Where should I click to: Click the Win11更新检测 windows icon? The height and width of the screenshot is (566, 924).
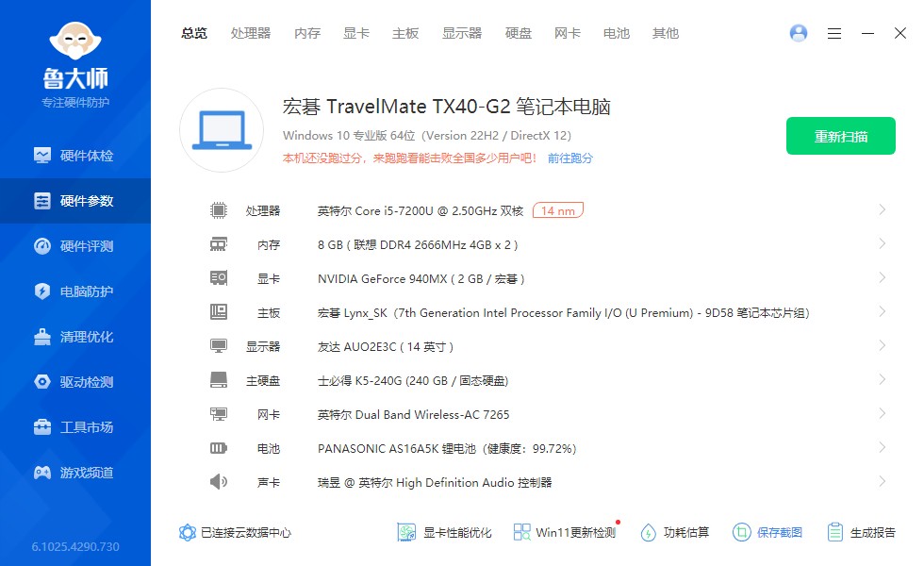point(521,532)
